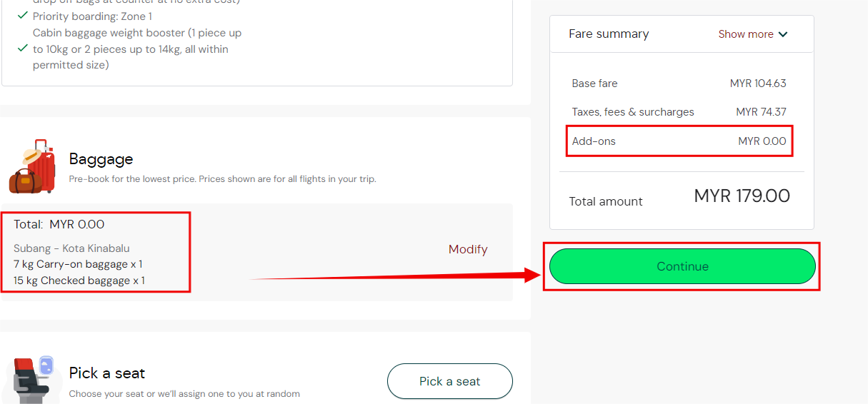Click the Fare summary title
This screenshot has width=868, height=404.
tap(609, 34)
